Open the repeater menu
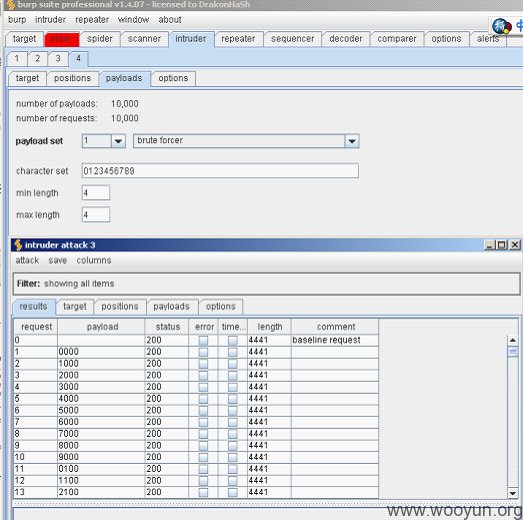The width and height of the screenshot is (523, 520). 92,20
